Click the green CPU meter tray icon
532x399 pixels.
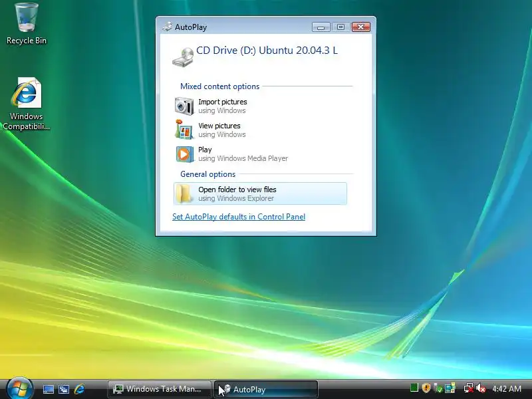point(414,388)
